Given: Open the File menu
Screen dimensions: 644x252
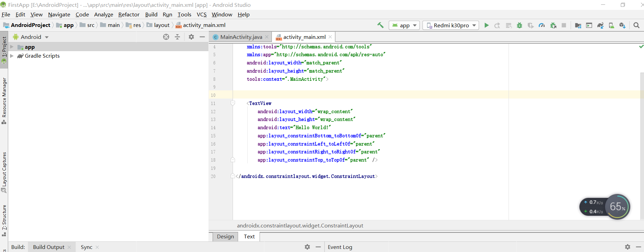Looking at the screenshot, I should [6, 14].
